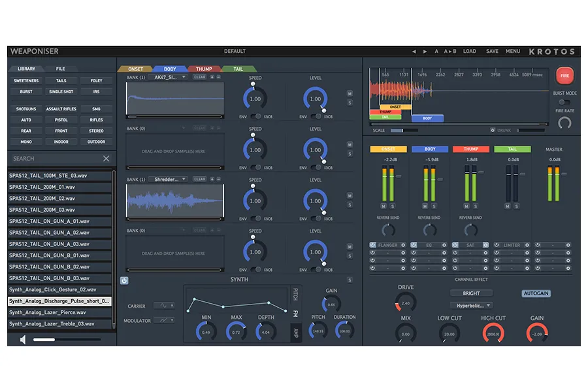Open the Limiter effect settings circle
The width and height of the screenshot is (588, 392).
pyautogui.click(x=527, y=245)
